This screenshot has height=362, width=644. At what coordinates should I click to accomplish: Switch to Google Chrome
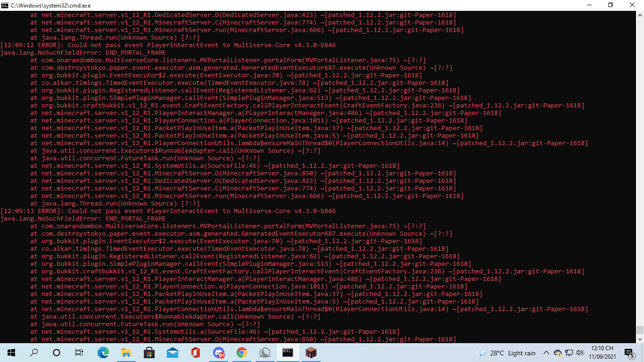click(242, 353)
